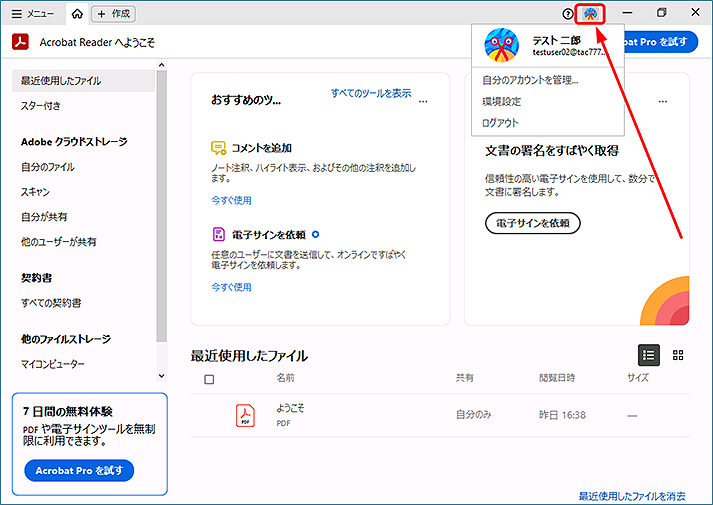Open すべての契約書 in sidebar
This screenshot has width=713, height=505.
pyautogui.click(x=51, y=303)
